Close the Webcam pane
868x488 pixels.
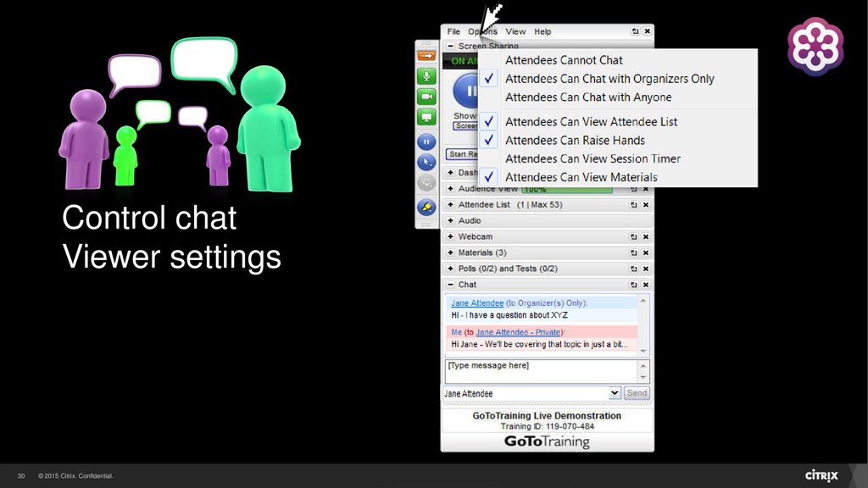coord(645,237)
